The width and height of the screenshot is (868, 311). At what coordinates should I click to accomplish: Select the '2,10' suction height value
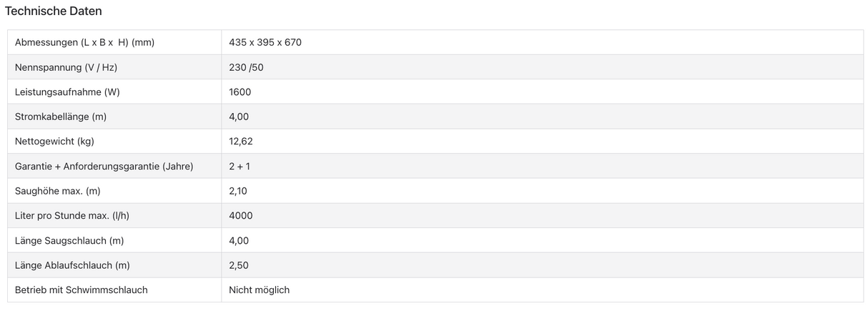(239, 191)
